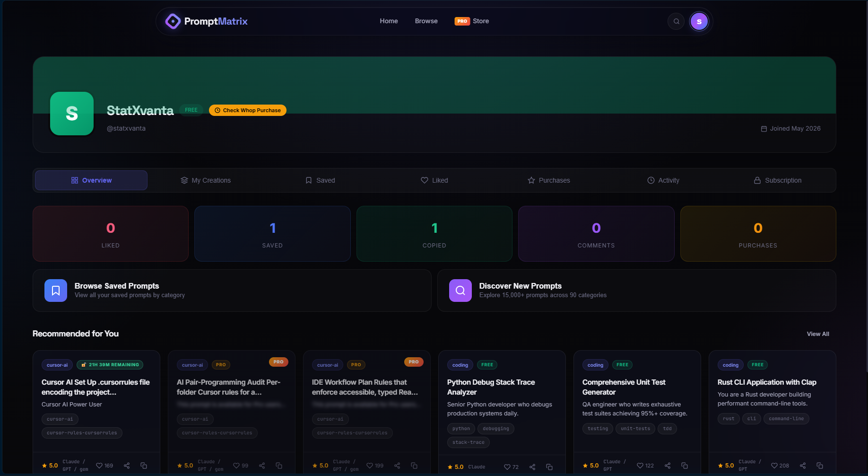Open Python Debug Stack Trace Analyzer title
This screenshot has height=476, width=868.
pyautogui.click(x=491, y=387)
